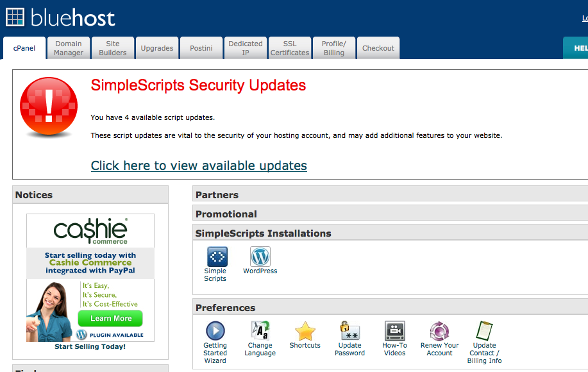The width and height of the screenshot is (588, 372).
Task: Click the 'These script updates are vital' sentence
Action: click(296, 135)
